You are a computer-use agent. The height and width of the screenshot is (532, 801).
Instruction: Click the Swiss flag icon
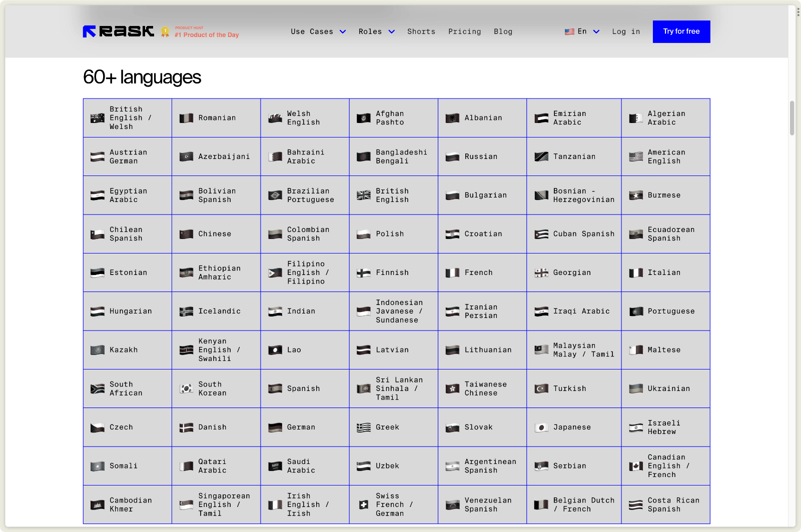[x=364, y=505]
